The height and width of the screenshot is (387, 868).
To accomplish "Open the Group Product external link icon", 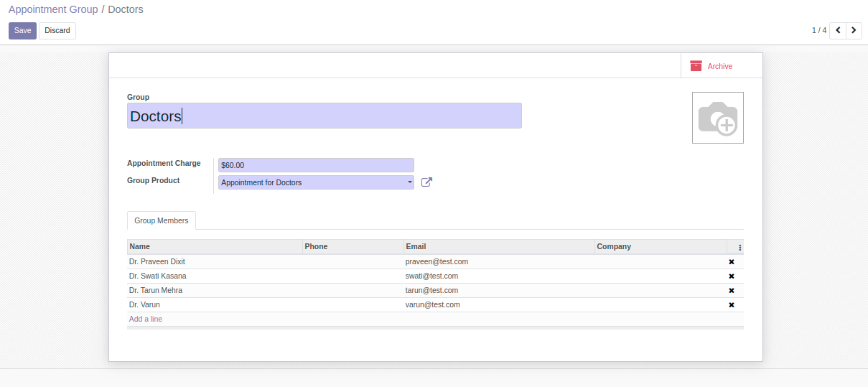I will (x=426, y=182).
